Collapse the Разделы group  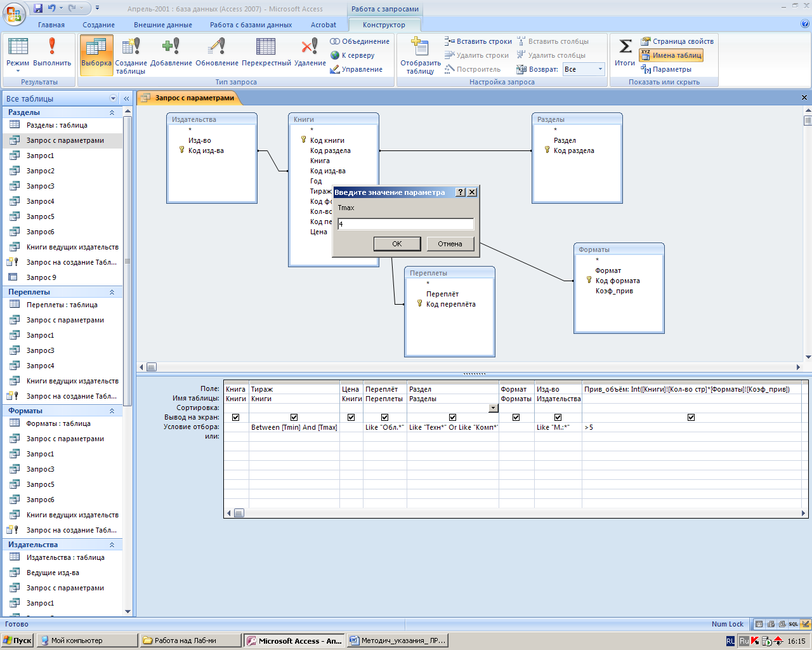tap(112, 112)
